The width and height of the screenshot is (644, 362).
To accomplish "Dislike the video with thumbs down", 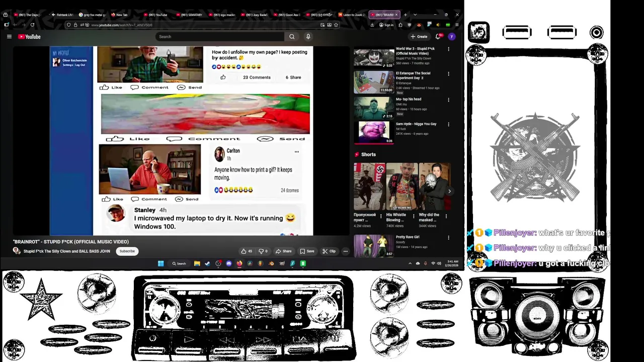I will point(263,251).
